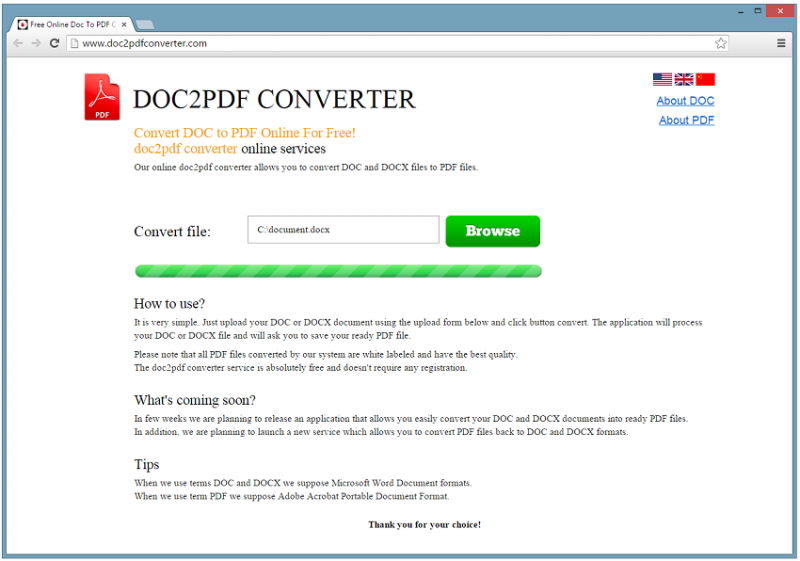The height and width of the screenshot is (561, 800).
Task: Click the line 'When we use terms DOC and DOCX'
Action: click(303, 483)
